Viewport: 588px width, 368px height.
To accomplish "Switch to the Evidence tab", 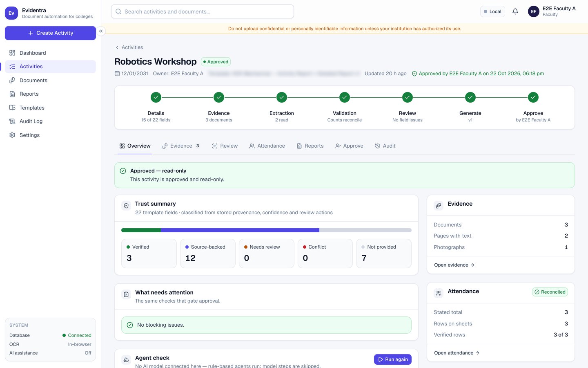I will [x=181, y=146].
